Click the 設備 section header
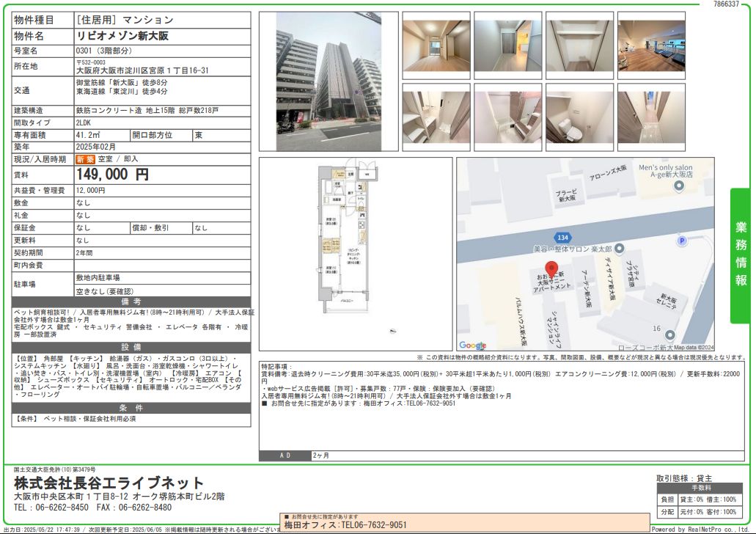The width and height of the screenshot is (756, 534). pyautogui.click(x=131, y=347)
